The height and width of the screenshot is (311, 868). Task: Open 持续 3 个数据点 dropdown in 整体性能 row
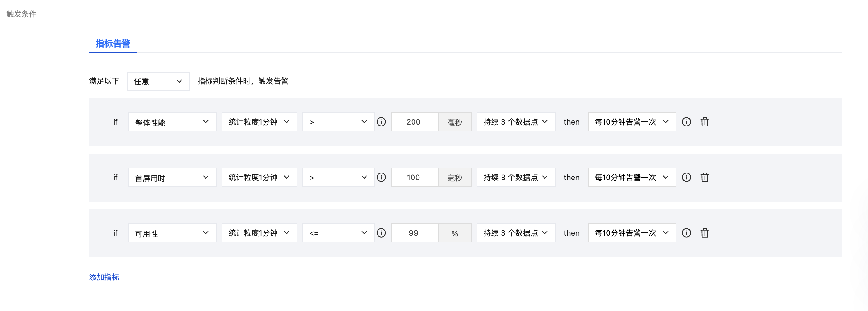(516, 122)
